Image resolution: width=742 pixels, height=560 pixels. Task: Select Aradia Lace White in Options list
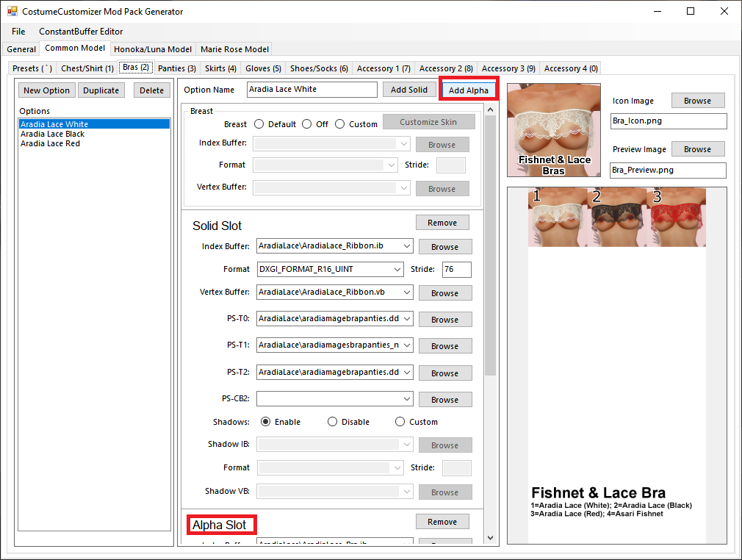tap(94, 124)
